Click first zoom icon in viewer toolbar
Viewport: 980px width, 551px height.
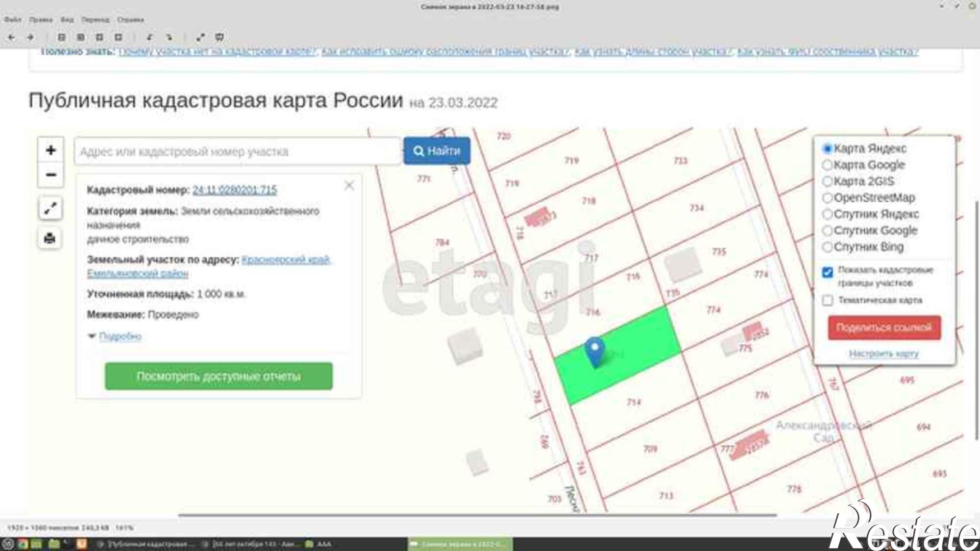pyautogui.click(x=62, y=37)
